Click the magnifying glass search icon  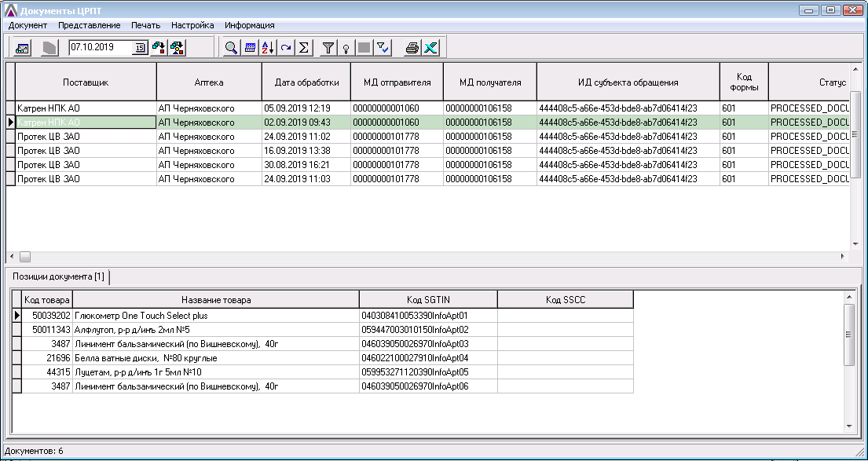coord(232,48)
